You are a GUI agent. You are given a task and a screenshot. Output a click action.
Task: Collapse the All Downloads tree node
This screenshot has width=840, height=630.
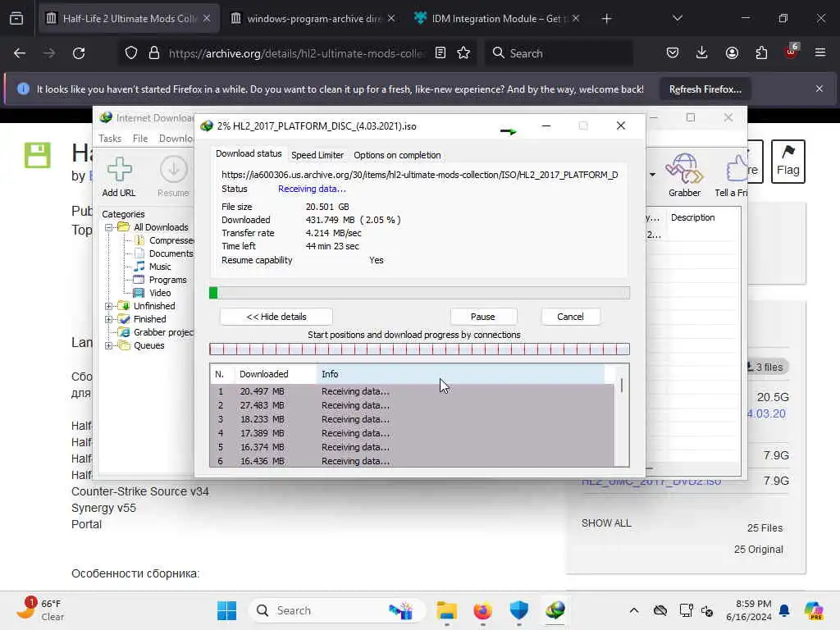click(109, 227)
